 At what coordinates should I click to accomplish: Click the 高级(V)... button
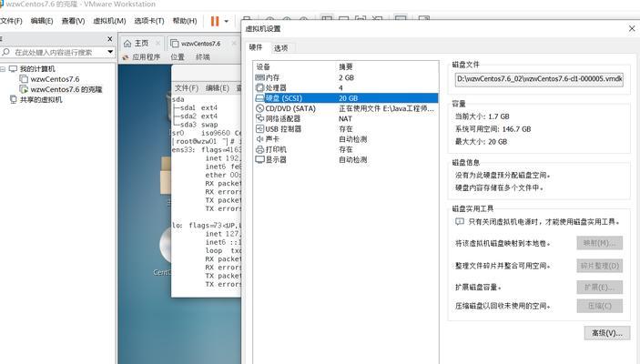pyautogui.click(x=607, y=333)
